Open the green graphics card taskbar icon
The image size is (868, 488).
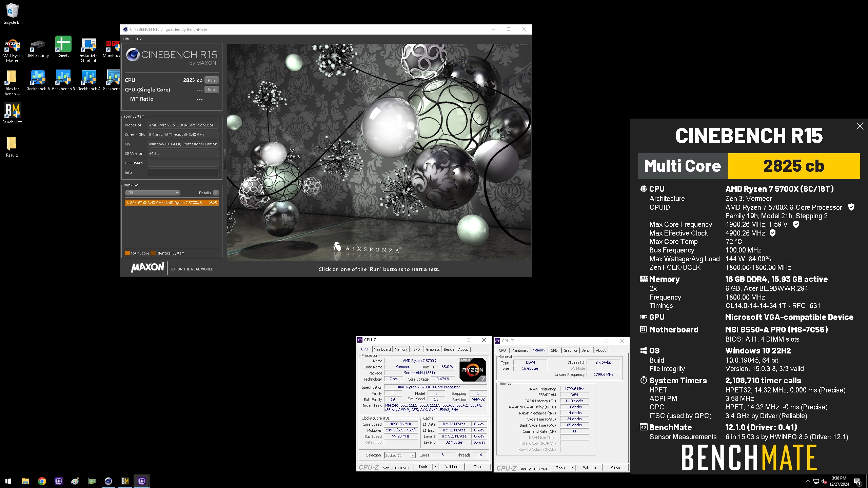92,481
